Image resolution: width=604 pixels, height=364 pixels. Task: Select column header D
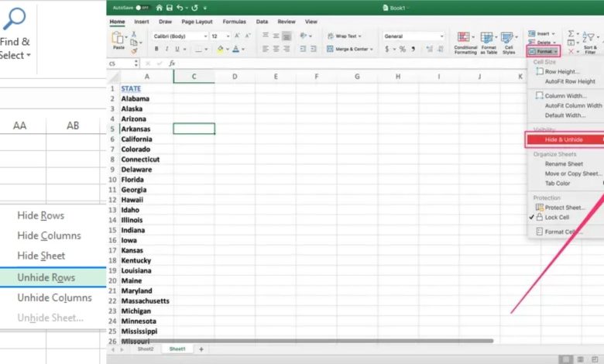[x=235, y=77]
